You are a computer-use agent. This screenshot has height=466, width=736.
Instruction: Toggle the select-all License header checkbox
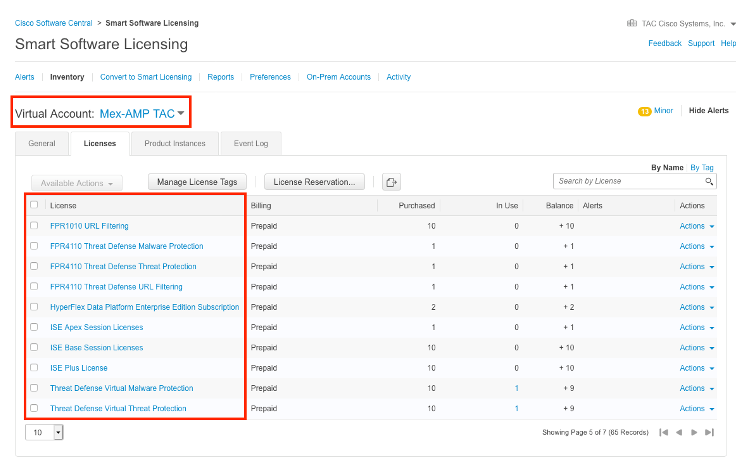tap(34, 205)
